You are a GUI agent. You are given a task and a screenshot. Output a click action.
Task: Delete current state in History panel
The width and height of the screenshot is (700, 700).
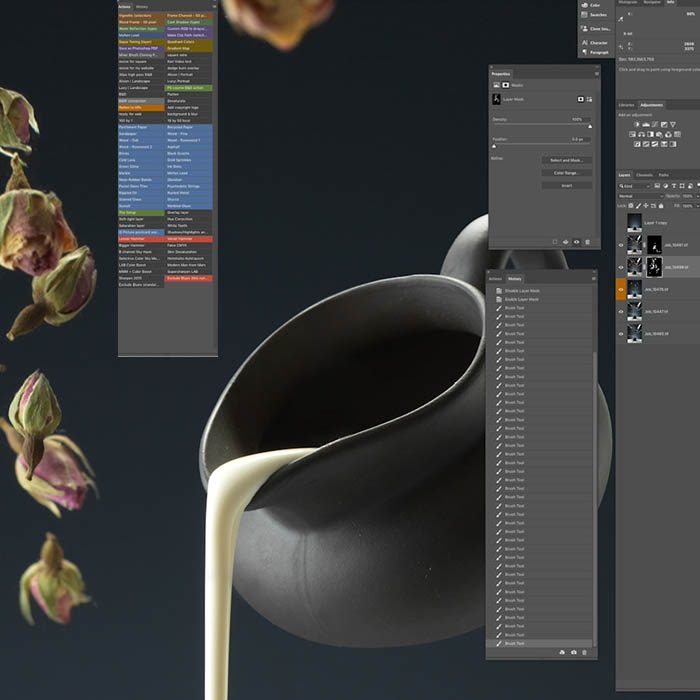tap(584, 652)
